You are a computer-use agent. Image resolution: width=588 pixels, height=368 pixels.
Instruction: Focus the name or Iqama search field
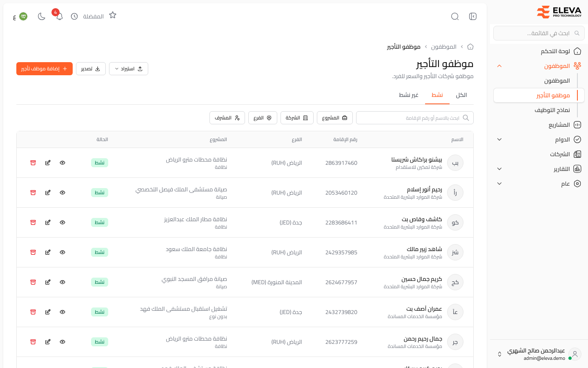pos(415,118)
